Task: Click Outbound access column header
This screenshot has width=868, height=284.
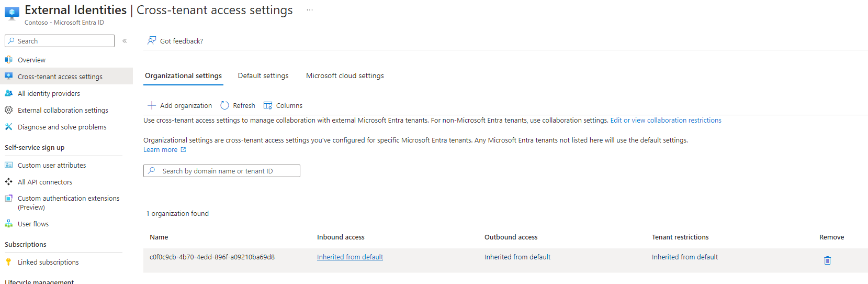Action: pos(511,237)
